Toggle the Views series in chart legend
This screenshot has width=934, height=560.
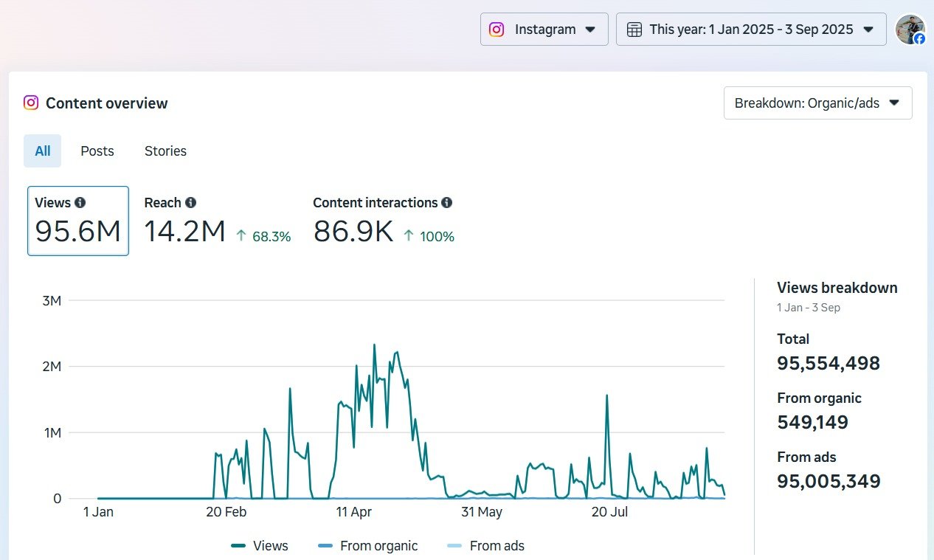click(x=260, y=546)
